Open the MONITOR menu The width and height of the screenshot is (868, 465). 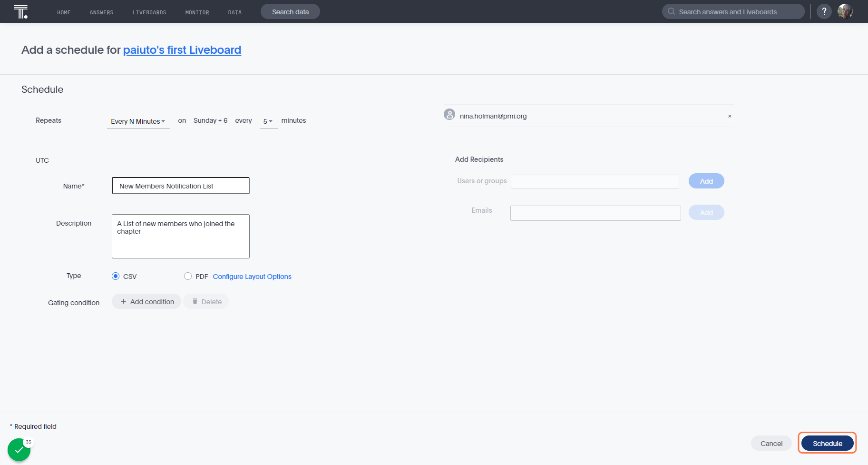click(197, 12)
